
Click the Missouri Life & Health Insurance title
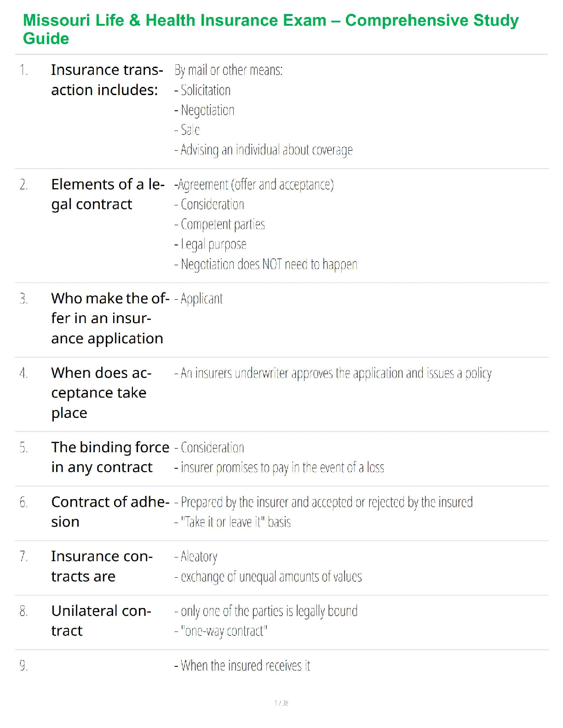[x=270, y=29]
